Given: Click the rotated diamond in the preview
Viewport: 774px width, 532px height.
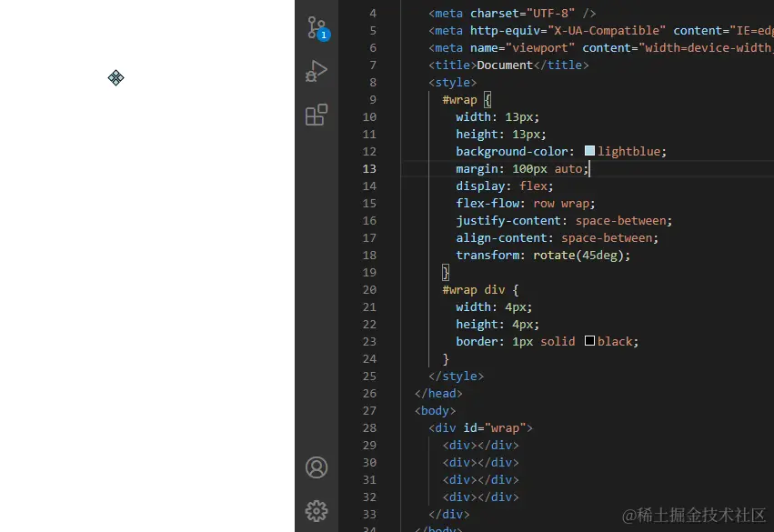Looking at the screenshot, I should (116, 77).
